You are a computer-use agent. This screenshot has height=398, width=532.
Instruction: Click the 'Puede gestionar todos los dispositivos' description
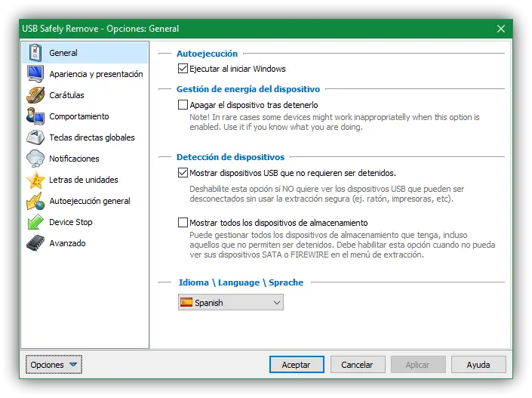coord(343,245)
